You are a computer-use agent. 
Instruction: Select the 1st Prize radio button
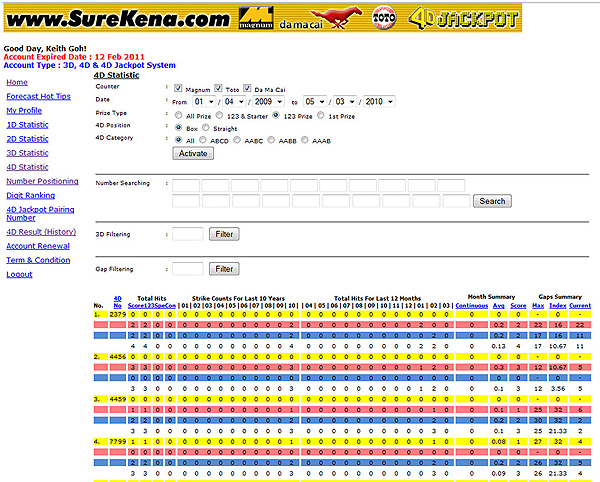pos(321,115)
